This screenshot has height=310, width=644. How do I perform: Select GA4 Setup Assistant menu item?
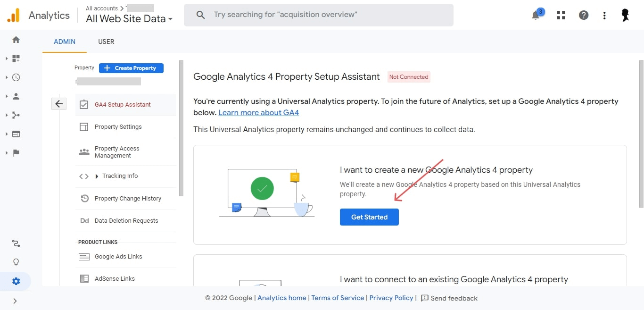(x=125, y=105)
